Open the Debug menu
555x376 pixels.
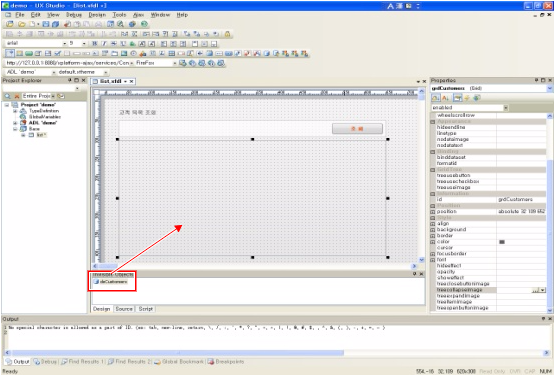pos(74,15)
